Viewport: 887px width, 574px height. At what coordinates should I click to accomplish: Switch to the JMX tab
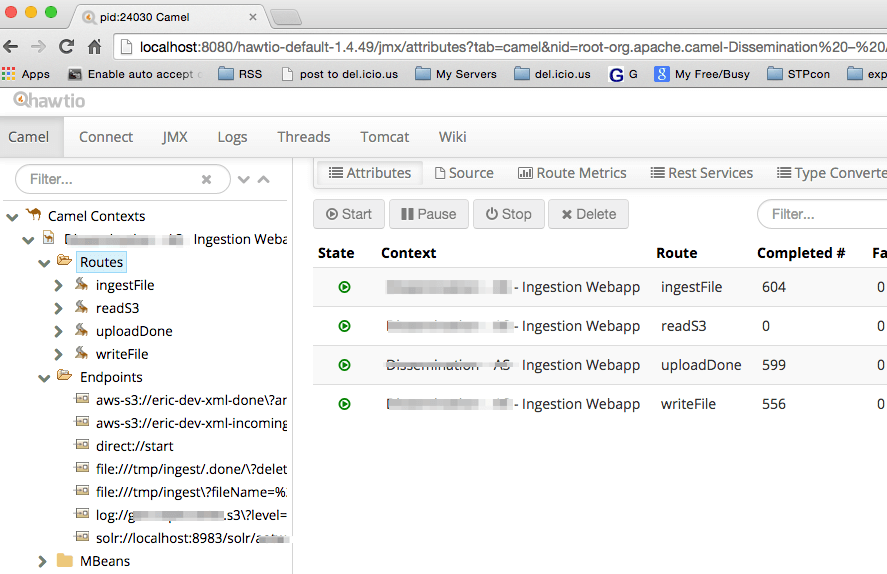tap(175, 137)
